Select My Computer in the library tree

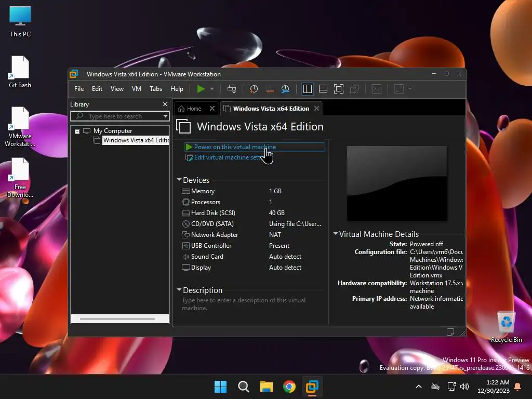coord(113,131)
